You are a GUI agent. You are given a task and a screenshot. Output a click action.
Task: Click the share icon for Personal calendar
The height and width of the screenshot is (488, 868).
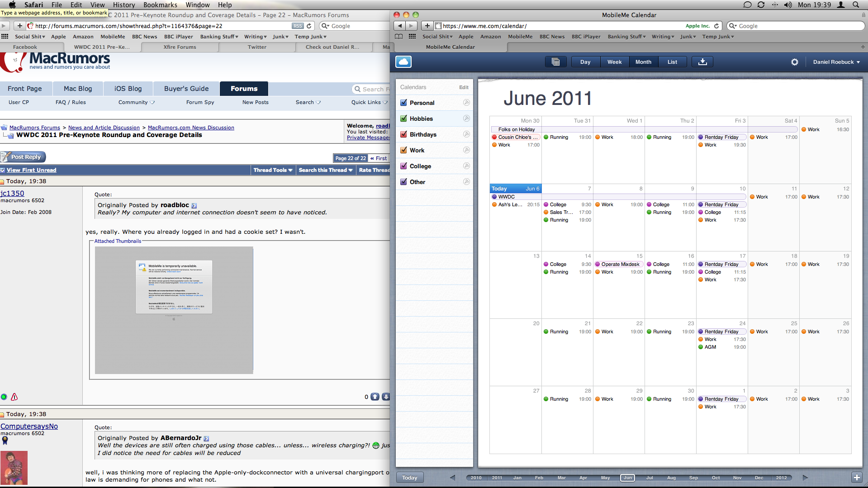coord(466,103)
